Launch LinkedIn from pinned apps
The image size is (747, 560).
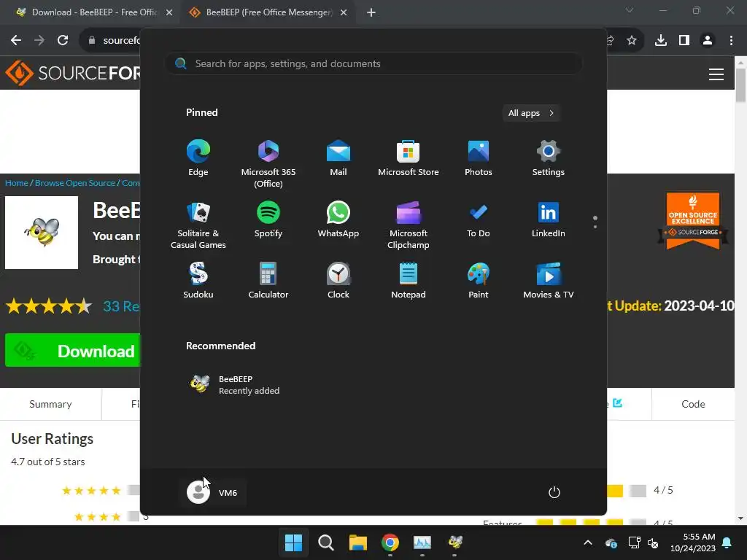pos(549,219)
